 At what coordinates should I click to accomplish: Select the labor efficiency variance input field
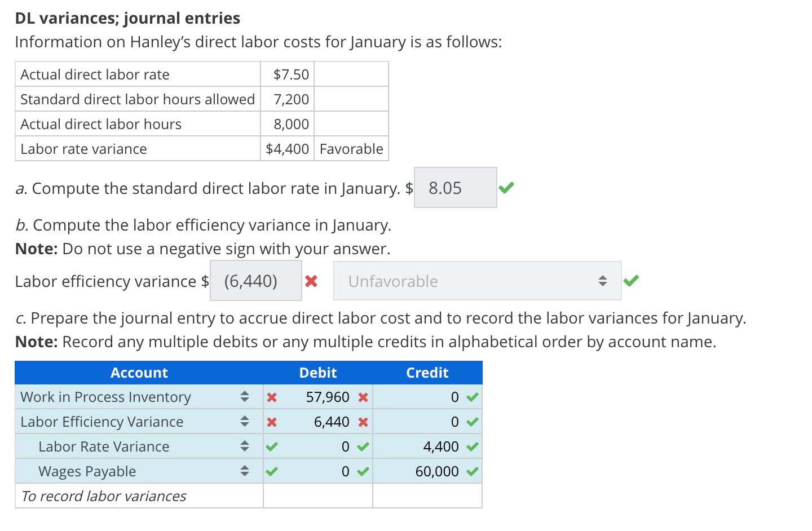255,280
